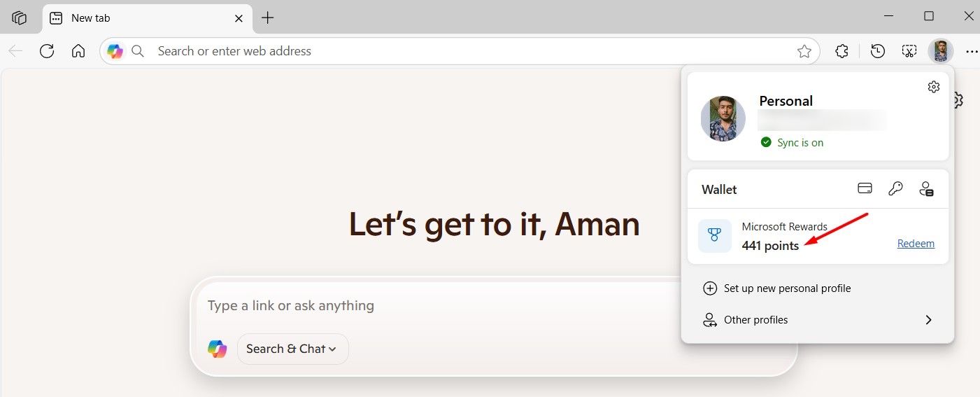Expand the Search & Chat dropdown
The width and height of the screenshot is (980, 397).
point(293,349)
